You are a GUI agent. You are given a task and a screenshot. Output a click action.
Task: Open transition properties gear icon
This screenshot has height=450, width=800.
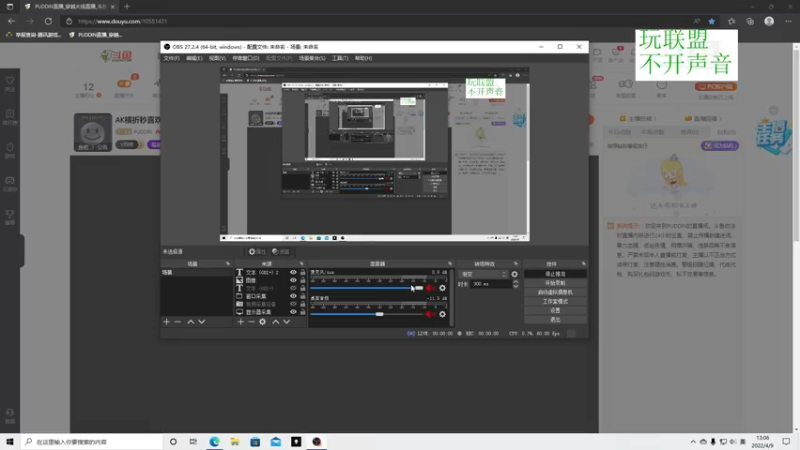point(514,274)
